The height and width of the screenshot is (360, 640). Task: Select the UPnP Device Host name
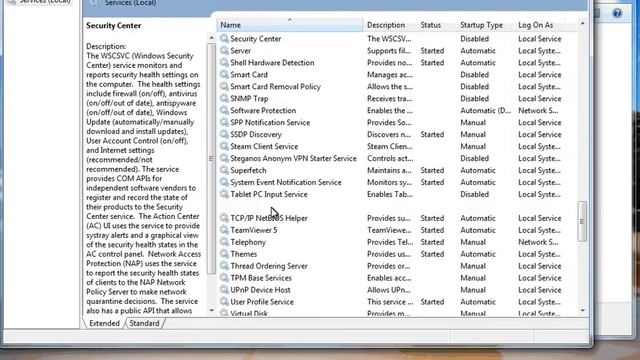260,290
